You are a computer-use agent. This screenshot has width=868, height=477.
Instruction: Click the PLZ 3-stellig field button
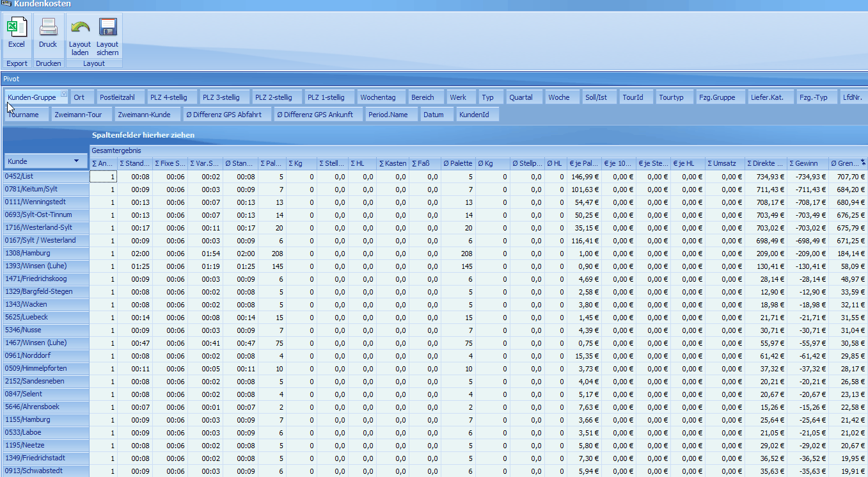pyautogui.click(x=225, y=97)
